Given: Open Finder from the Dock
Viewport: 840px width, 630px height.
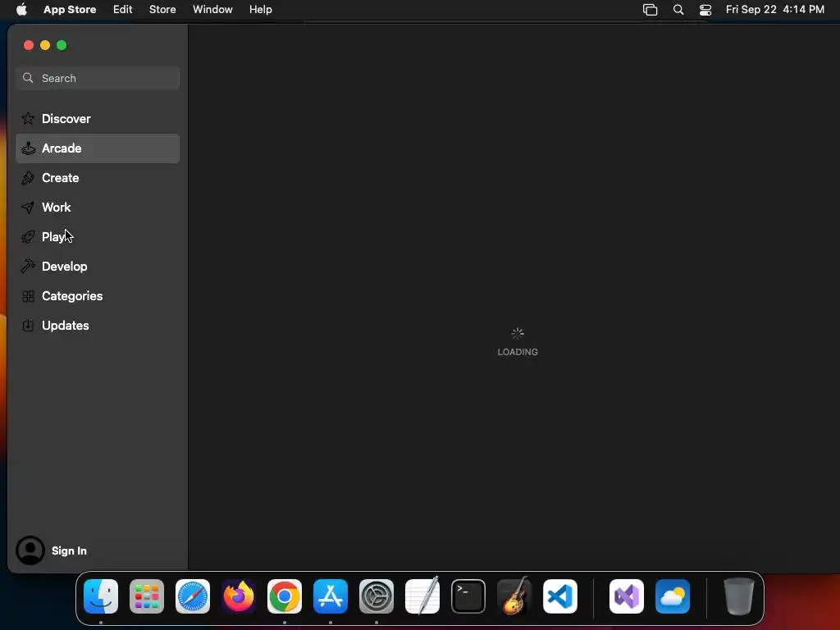Looking at the screenshot, I should pyautogui.click(x=101, y=596).
